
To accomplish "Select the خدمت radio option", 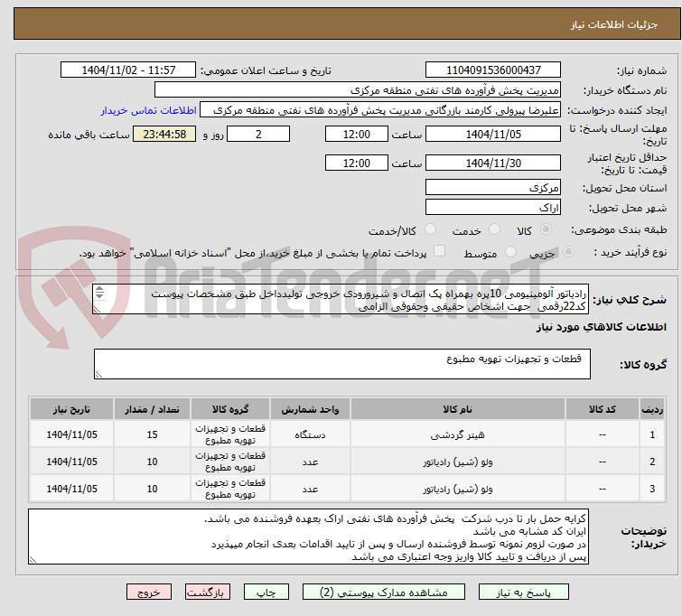I will click(494, 229).
